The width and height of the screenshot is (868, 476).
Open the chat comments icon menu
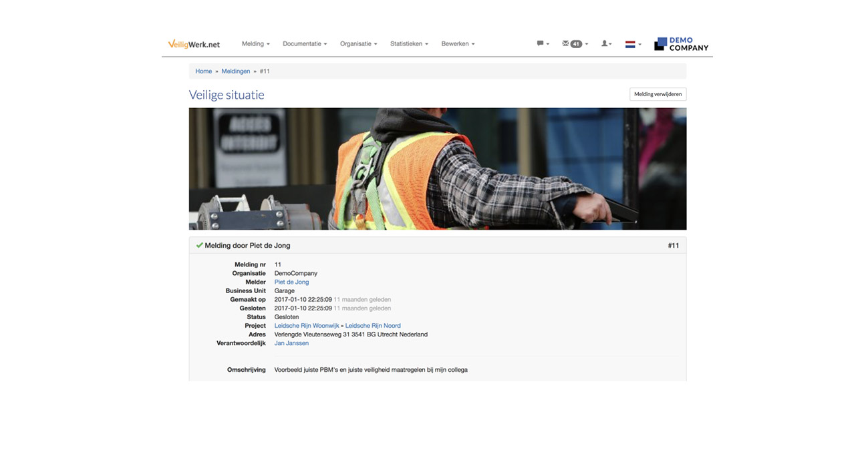tap(541, 43)
